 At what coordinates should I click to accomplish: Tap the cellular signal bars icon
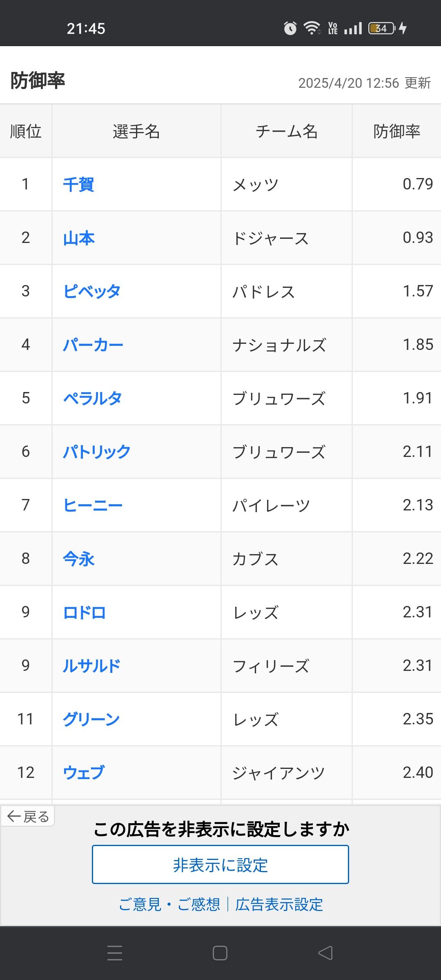pyautogui.click(x=353, y=29)
